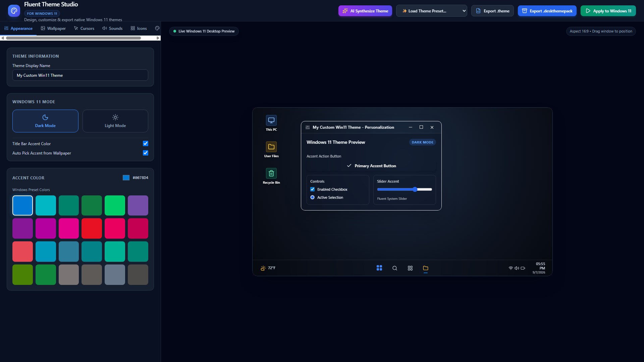The width and height of the screenshot is (644, 362).
Task: Click the preview weather icon showing 72°F
Action: tap(263, 268)
